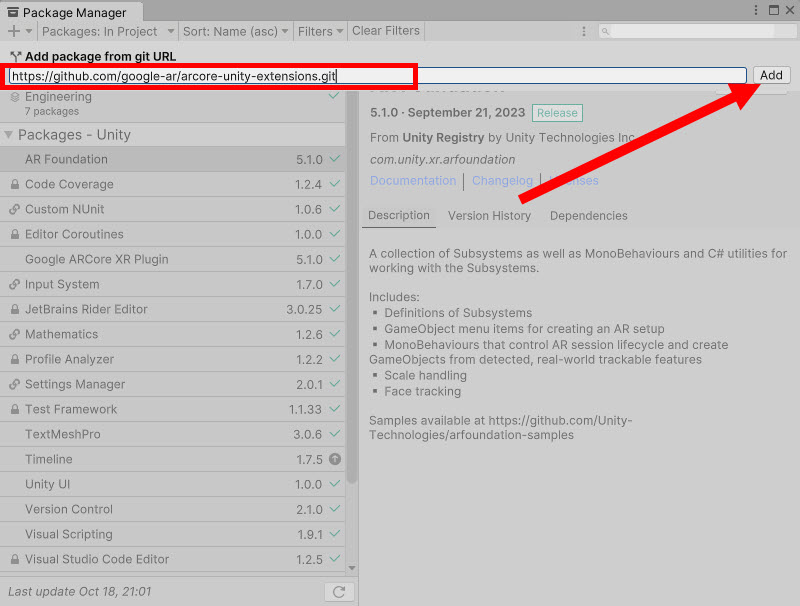This screenshot has width=800, height=606.
Task: Click the package search field
Action: coord(697,32)
